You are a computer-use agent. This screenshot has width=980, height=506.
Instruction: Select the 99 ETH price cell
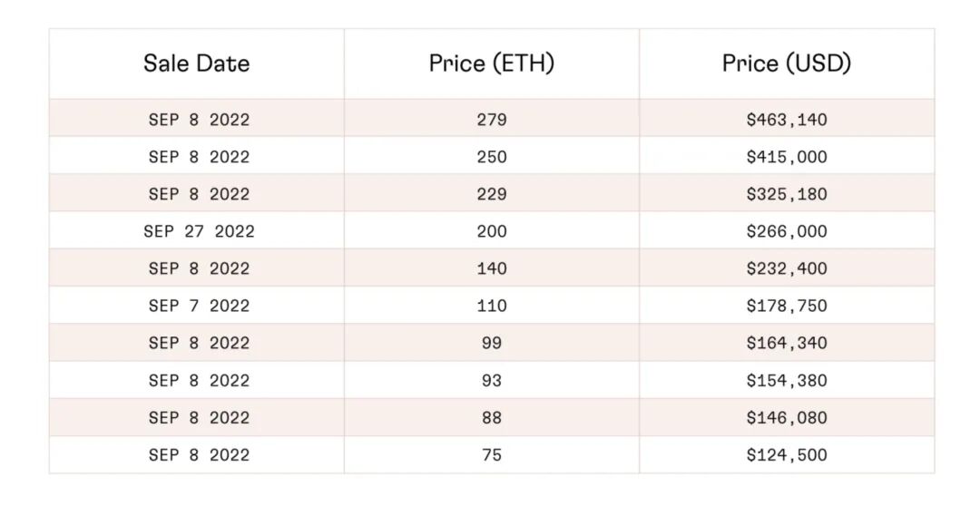[491, 343]
